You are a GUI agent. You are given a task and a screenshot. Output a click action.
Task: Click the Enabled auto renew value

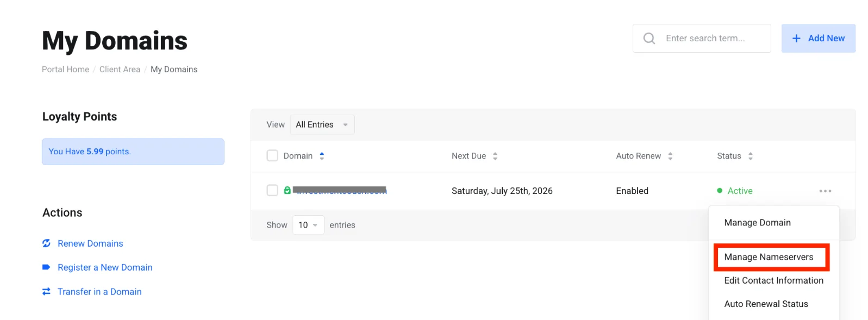point(632,191)
